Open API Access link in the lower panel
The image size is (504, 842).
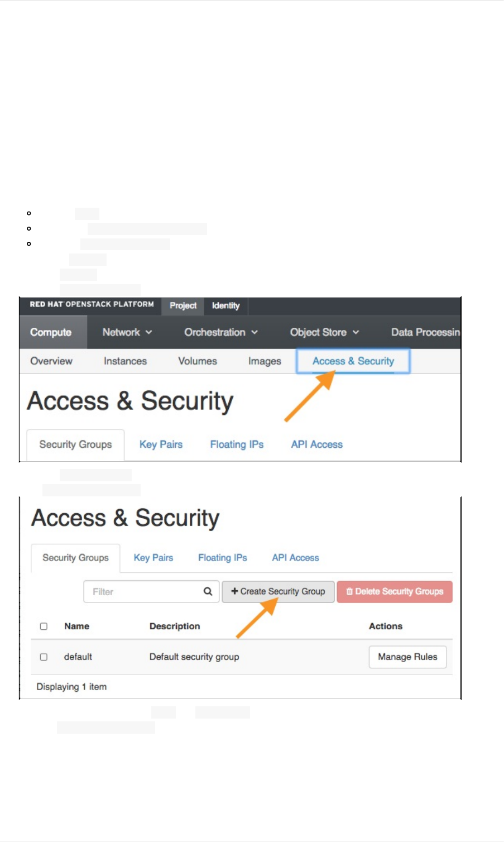pos(295,558)
